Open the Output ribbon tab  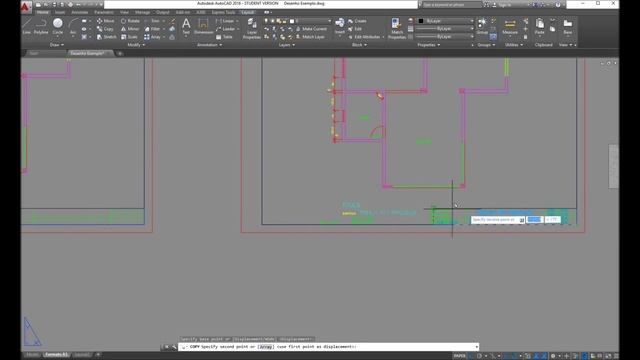(x=162, y=12)
